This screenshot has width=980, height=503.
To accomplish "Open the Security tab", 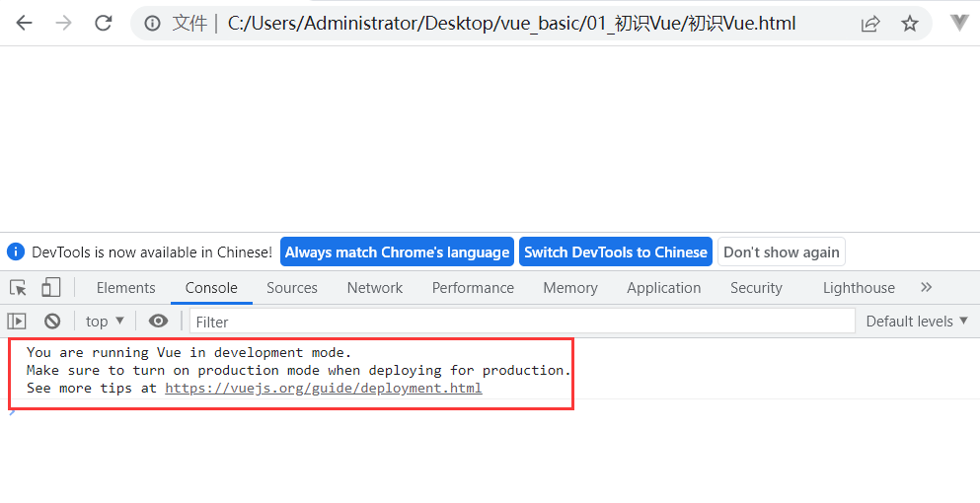I will click(x=756, y=287).
